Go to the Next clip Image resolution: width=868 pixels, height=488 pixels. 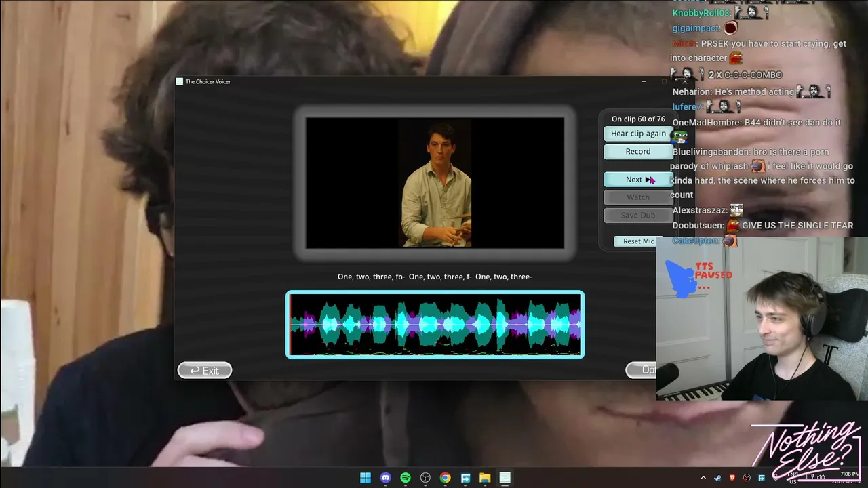point(638,180)
